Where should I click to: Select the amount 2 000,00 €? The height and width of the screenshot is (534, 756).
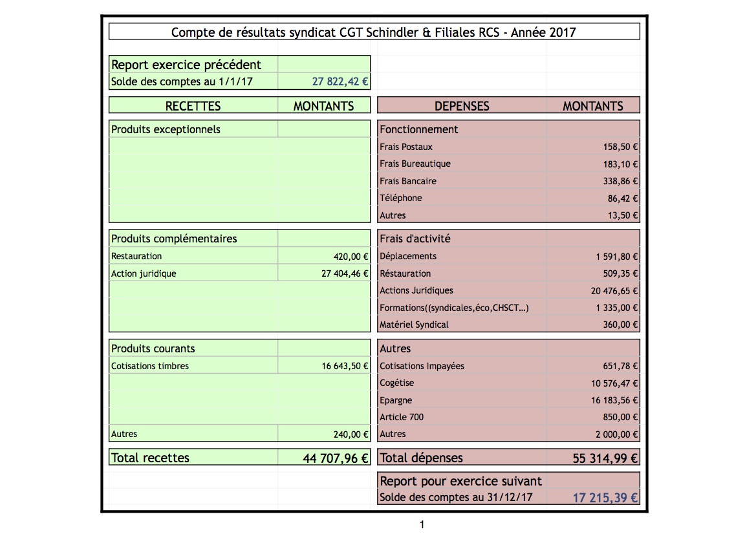coord(617,434)
